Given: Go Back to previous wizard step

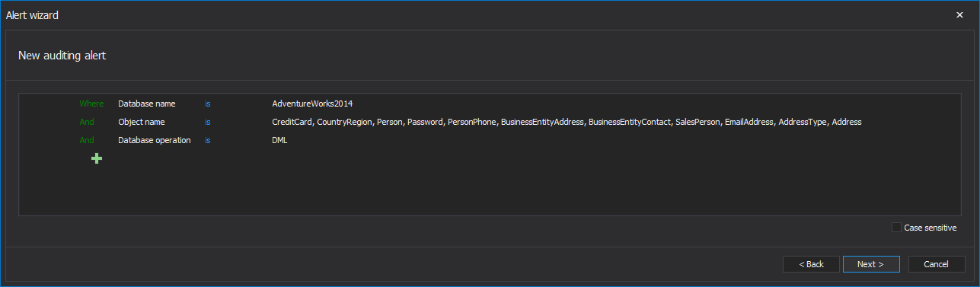Looking at the screenshot, I should click(x=811, y=264).
